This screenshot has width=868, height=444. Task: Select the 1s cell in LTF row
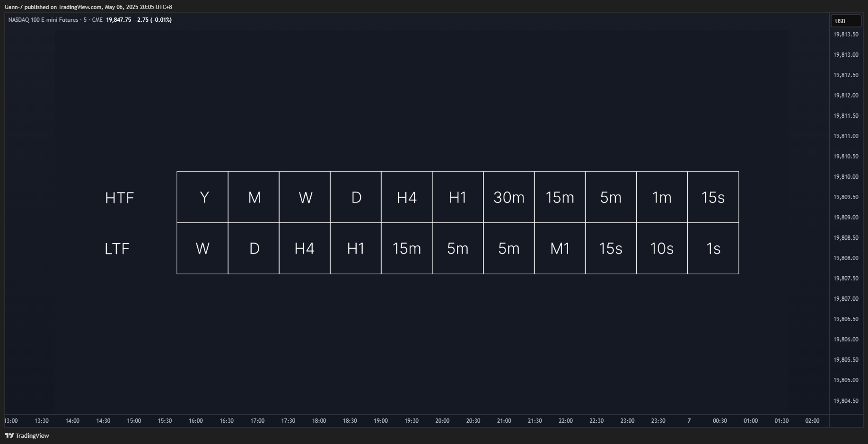[713, 248]
